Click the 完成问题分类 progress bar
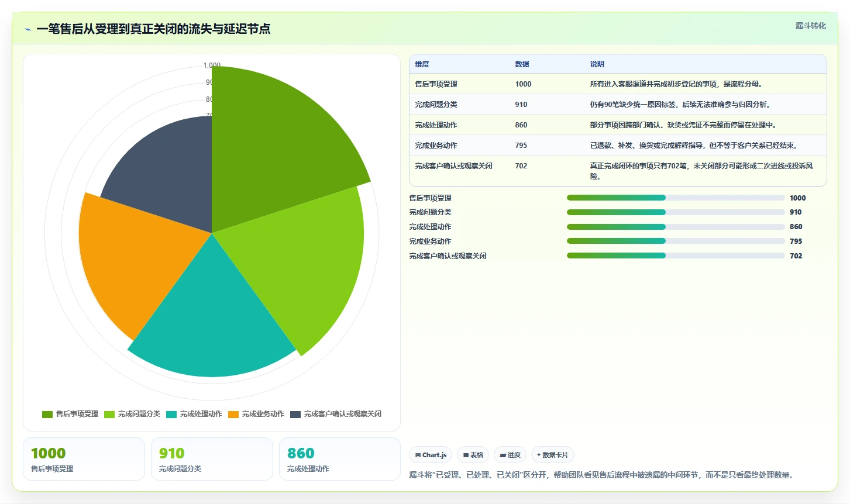850x504 pixels. pyautogui.click(x=676, y=212)
